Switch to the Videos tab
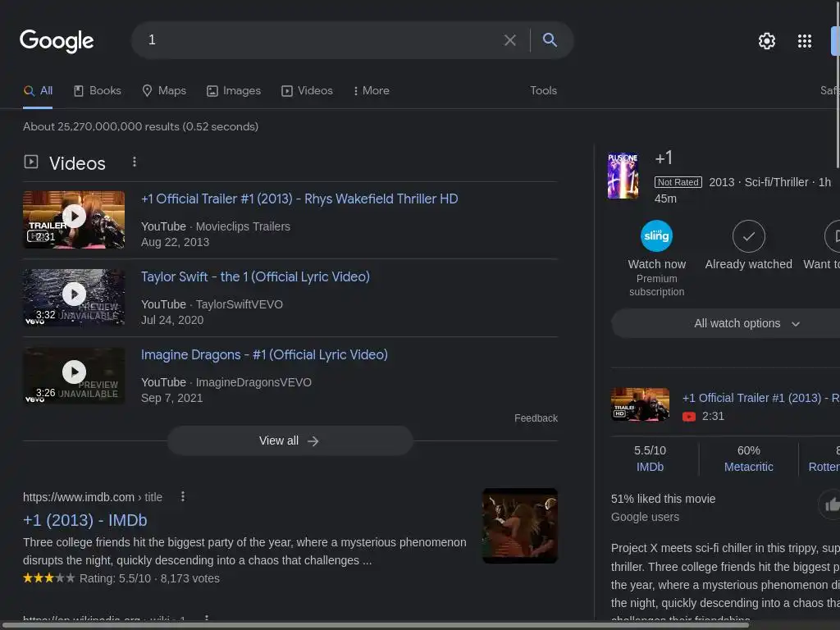Image resolution: width=840 pixels, height=630 pixels. pyautogui.click(x=308, y=90)
